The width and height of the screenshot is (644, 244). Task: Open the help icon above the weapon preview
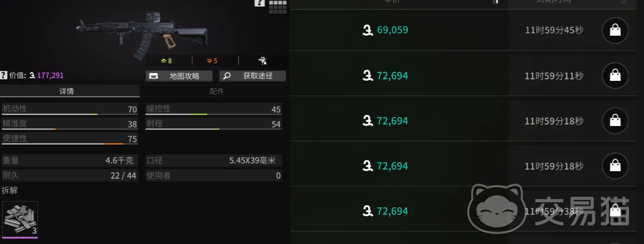coord(259,3)
